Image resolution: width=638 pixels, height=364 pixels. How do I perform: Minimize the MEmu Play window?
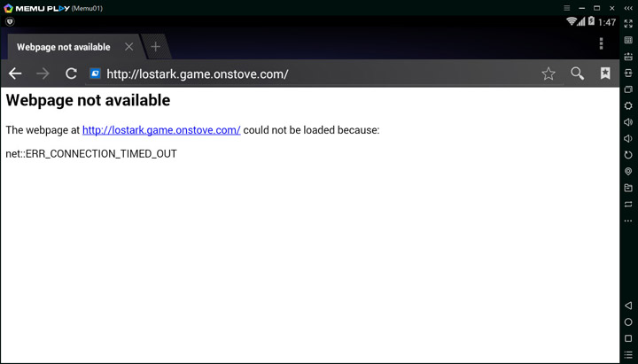pos(582,8)
